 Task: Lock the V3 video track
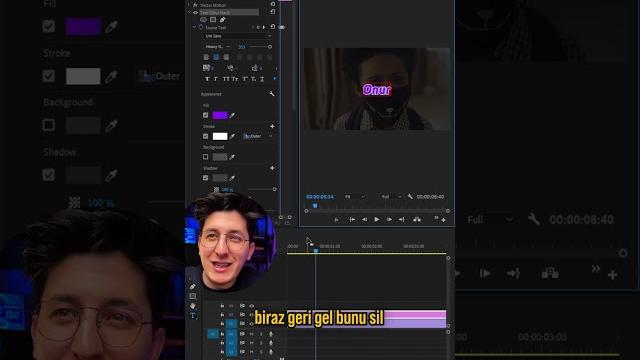click(222, 306)
